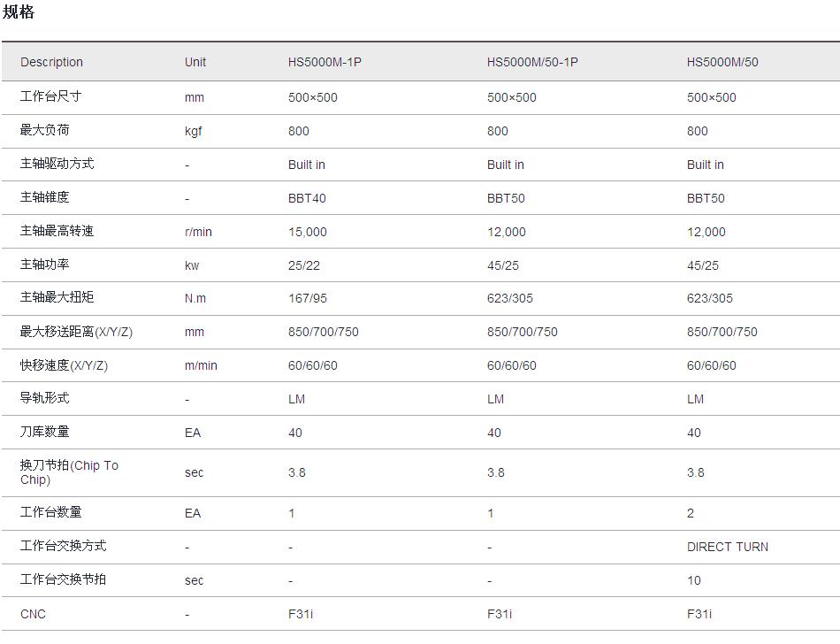Click the Description column header

click(x=51, y=62)
